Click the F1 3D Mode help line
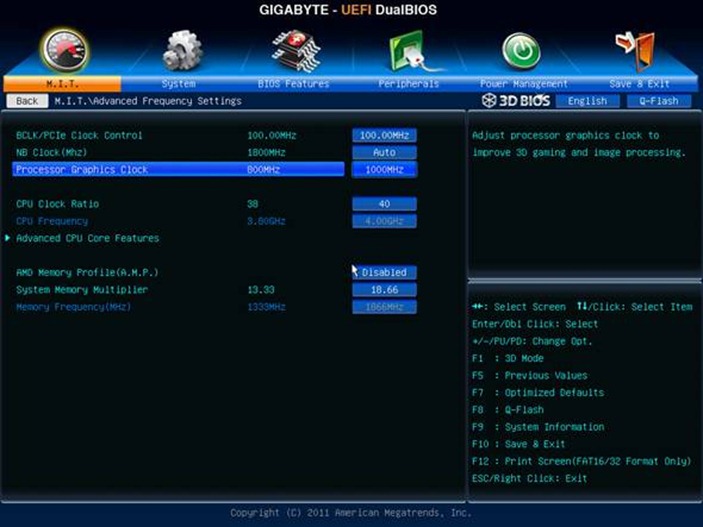The image size is (703, 527). (x=508, y=358)
